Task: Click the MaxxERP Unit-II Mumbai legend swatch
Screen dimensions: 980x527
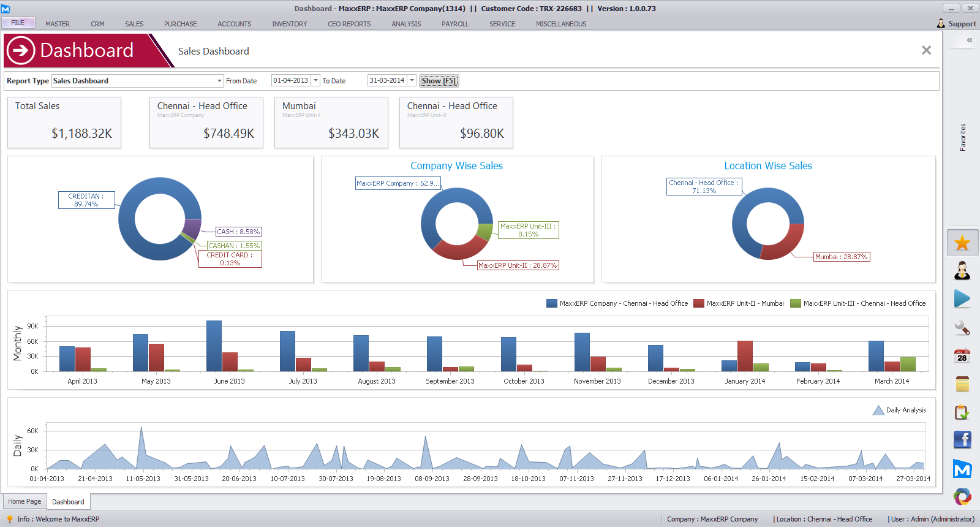Action: tap(699, 303)
